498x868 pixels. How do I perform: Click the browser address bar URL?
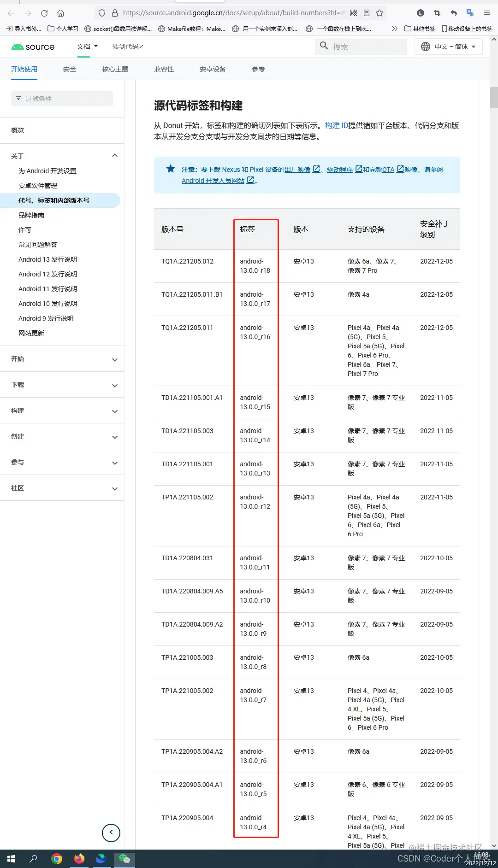[234, 13]
